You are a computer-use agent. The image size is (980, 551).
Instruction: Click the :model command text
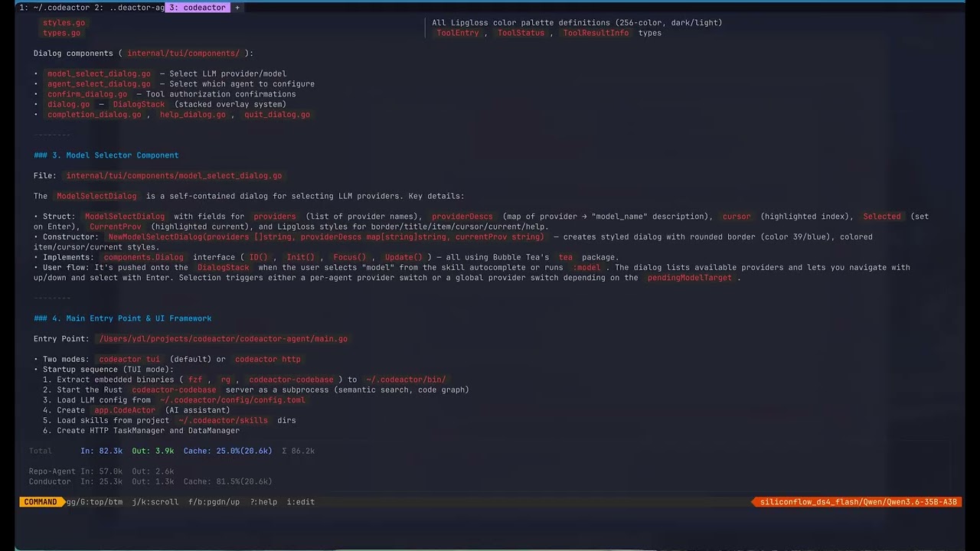pos(586,268)
